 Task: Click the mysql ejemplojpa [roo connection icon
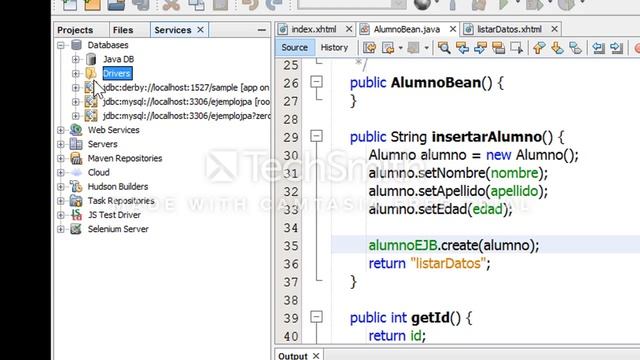coord(91,102)
